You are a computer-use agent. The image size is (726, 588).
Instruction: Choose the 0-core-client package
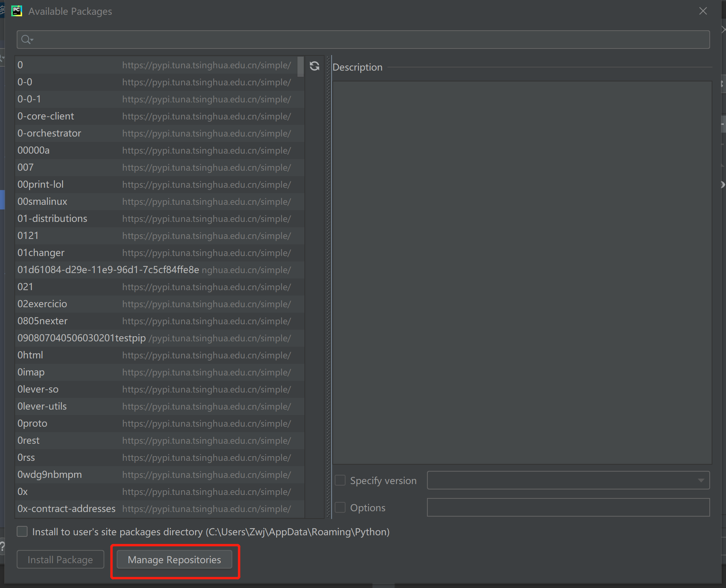(160, 116)
